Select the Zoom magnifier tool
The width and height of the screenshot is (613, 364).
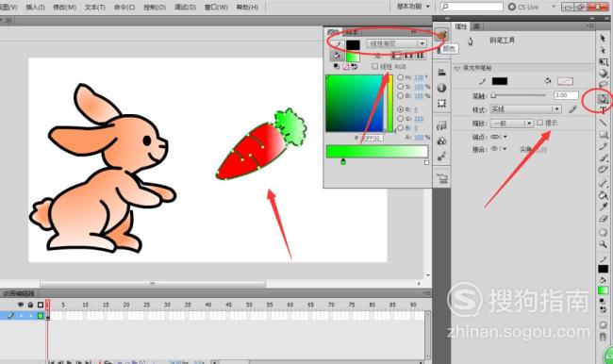click(x=603, y=244)
